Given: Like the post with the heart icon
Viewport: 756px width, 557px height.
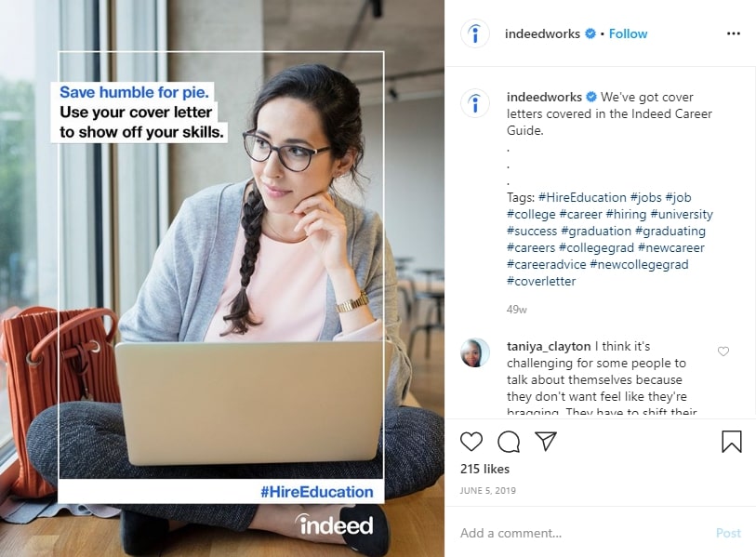Looking at the screenshot, I should click(x=471, y=442).
